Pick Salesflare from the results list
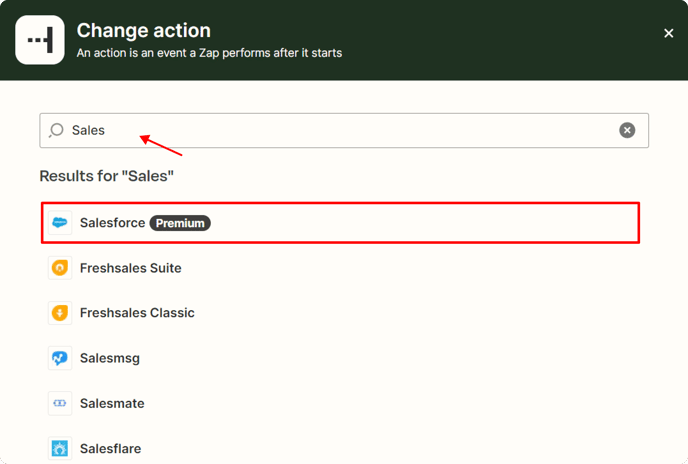 click(340, 448)
